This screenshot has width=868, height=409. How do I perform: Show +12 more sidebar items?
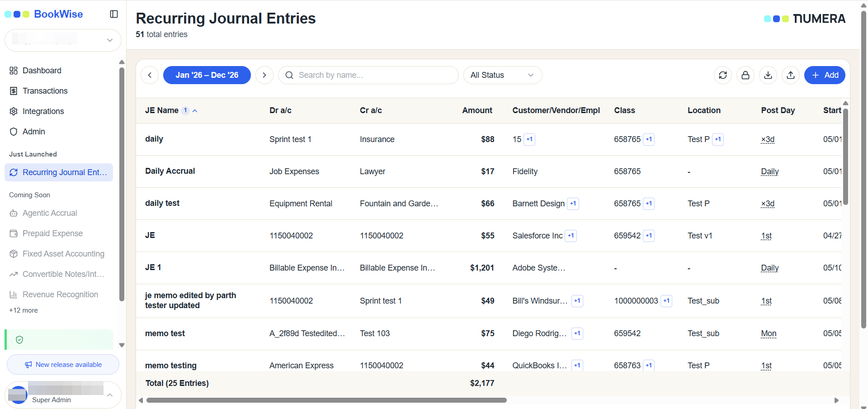click(24, 310)
